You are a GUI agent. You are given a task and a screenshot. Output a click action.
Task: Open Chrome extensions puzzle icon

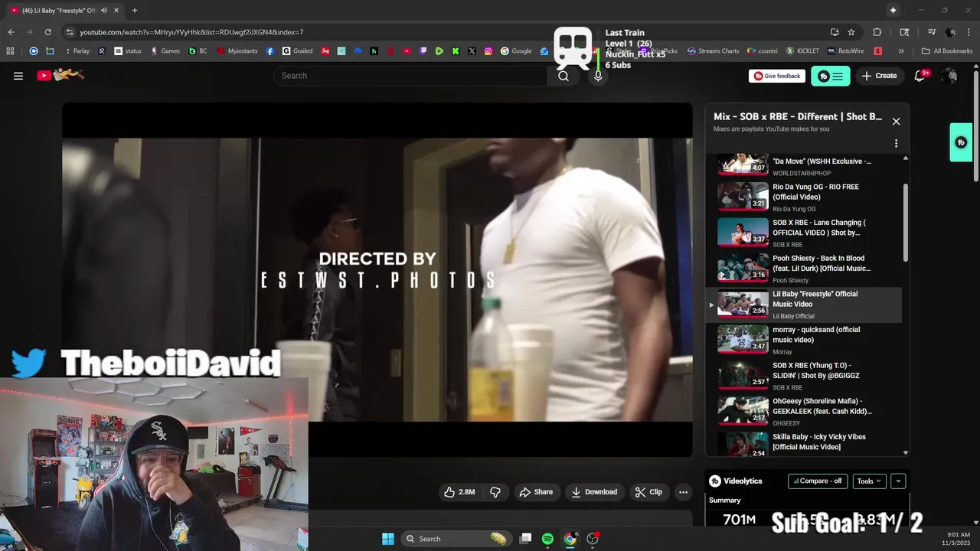pos(877,32)
